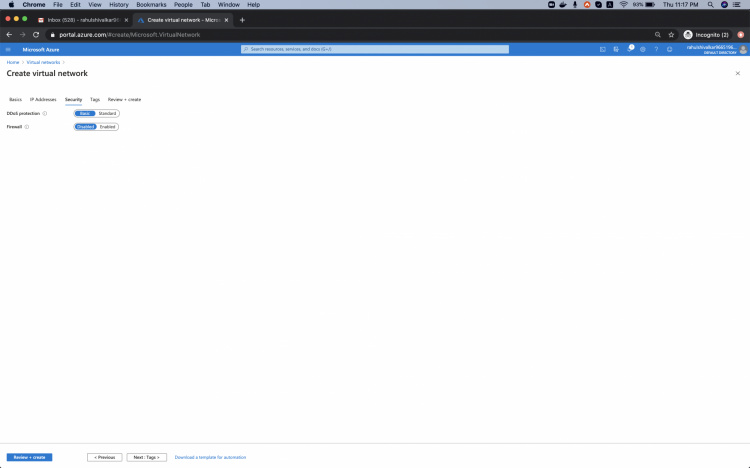Click the Azure search resources box
This screenshot has width=750, height=468.
pos(374,49)
